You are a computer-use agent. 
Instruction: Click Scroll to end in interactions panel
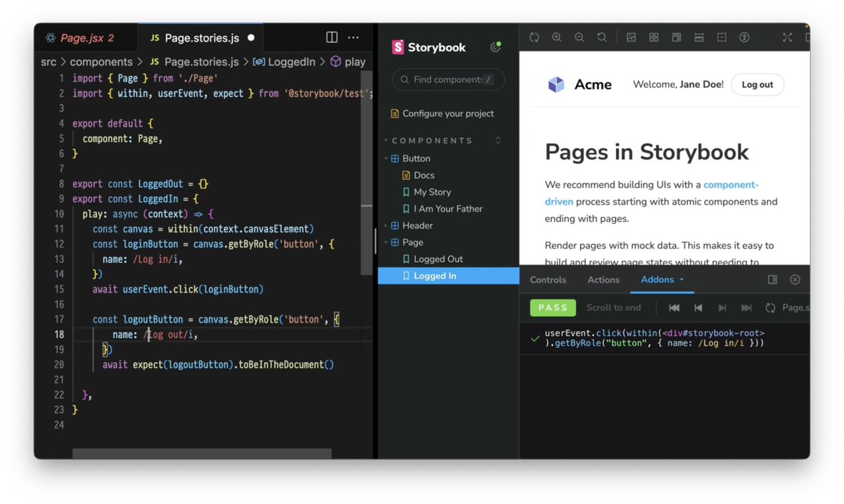point(613,307)
